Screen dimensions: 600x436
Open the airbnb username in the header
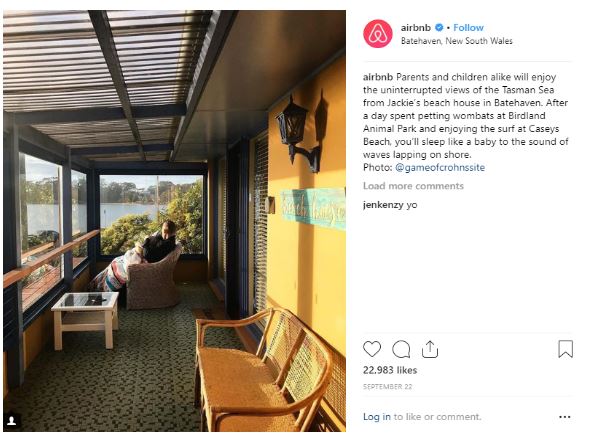click(416, 28)
